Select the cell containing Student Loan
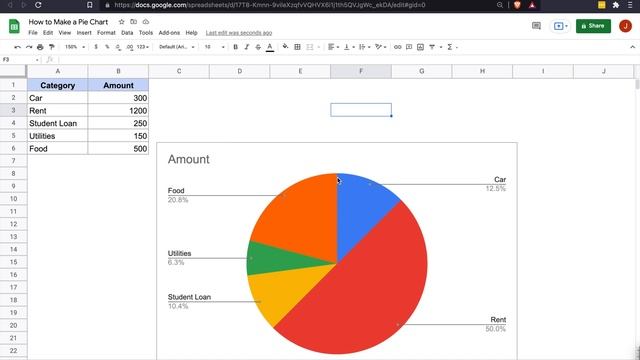 click(x=58, y=123)
